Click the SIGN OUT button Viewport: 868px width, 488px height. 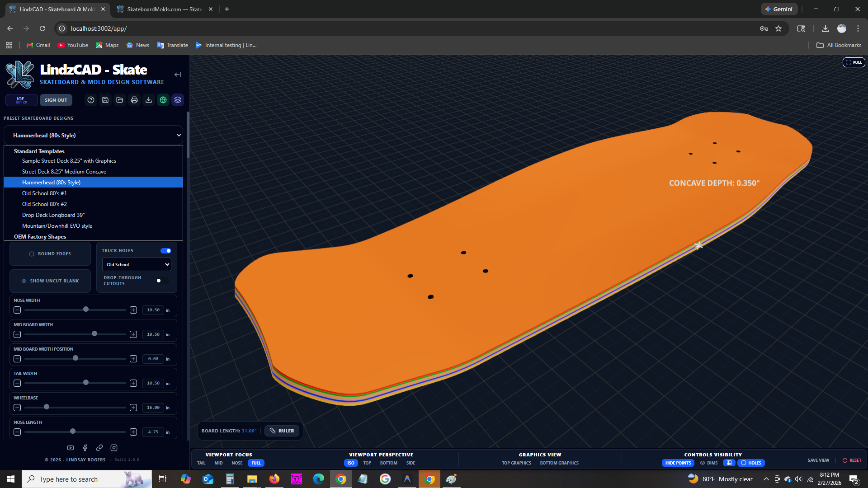click(x=56, y=100)
